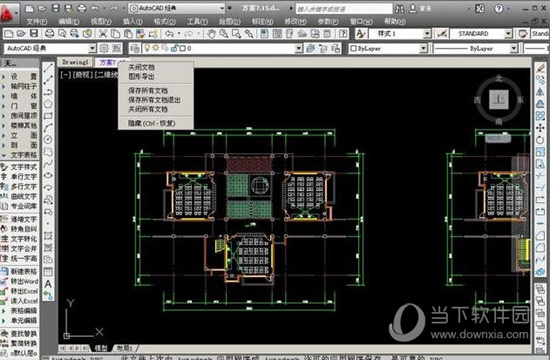This screenshot has width=550, height=360.
Task: Click the Pan hand icon
Action: (x=211, y=34)
